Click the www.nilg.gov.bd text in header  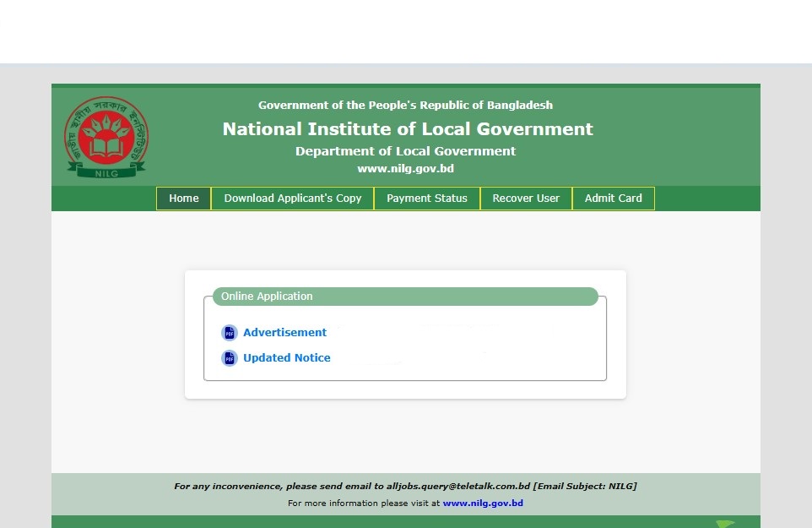pyautogui.click(x=405, y=169)
